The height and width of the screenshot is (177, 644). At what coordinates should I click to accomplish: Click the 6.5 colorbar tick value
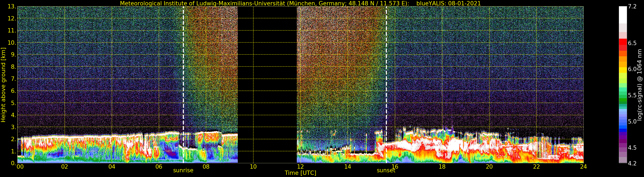click(632, 43)
